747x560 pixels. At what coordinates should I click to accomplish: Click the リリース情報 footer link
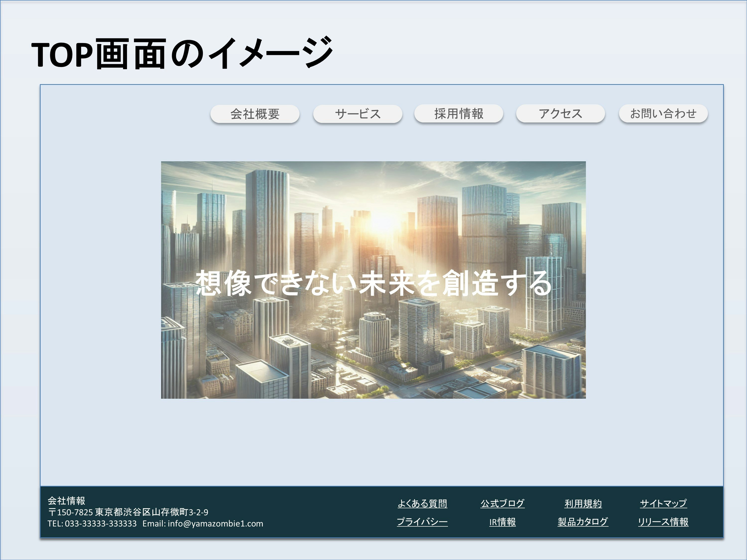tap(663, 522)
